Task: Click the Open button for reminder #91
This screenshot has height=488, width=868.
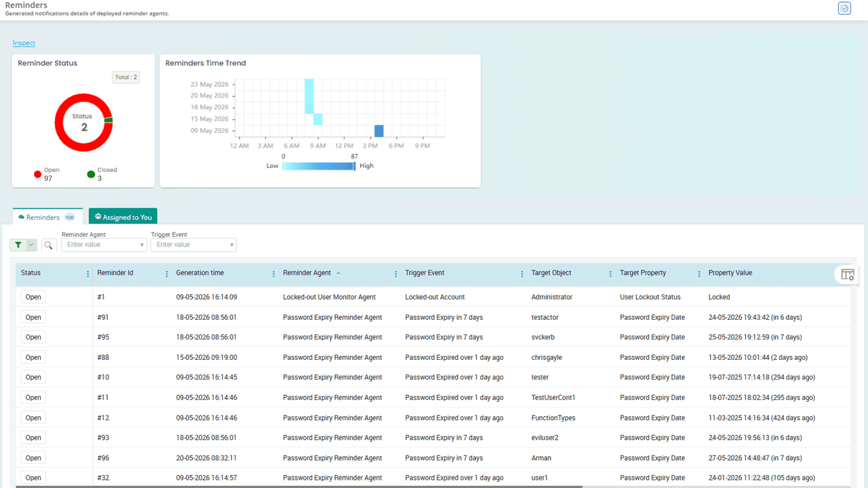Action: [33, 317]
